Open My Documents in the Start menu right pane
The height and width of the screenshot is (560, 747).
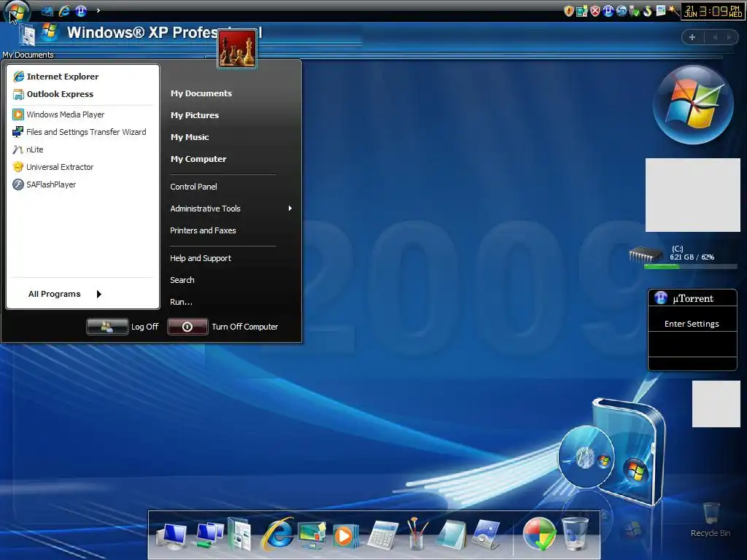coord(201,93)
